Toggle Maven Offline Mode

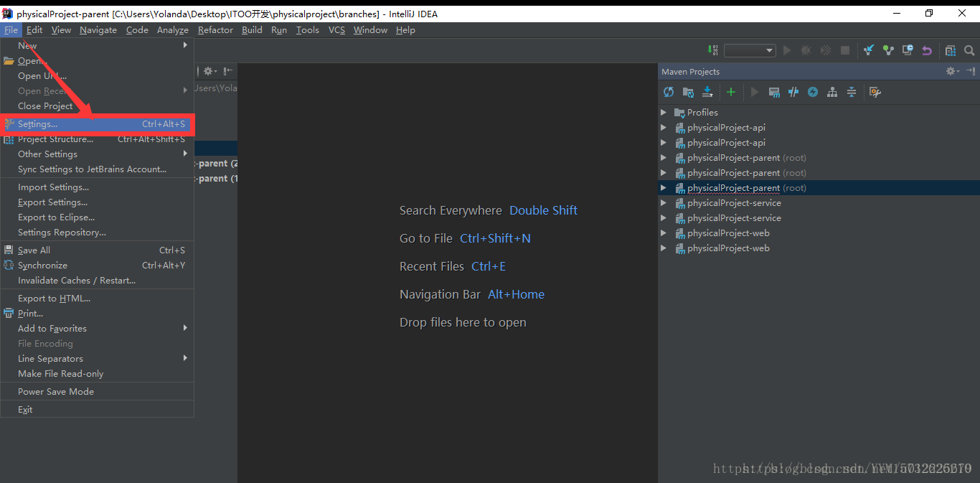793,92
